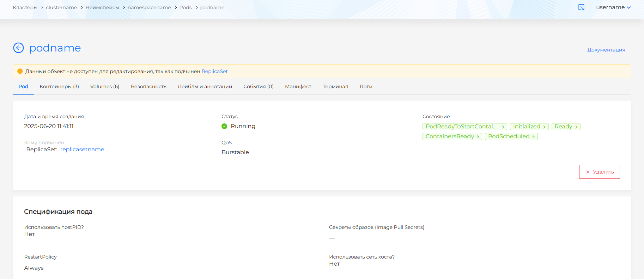Expand the username account dropdown
Image resolution: width=644 pixels, height=279 pixels.
613,7
